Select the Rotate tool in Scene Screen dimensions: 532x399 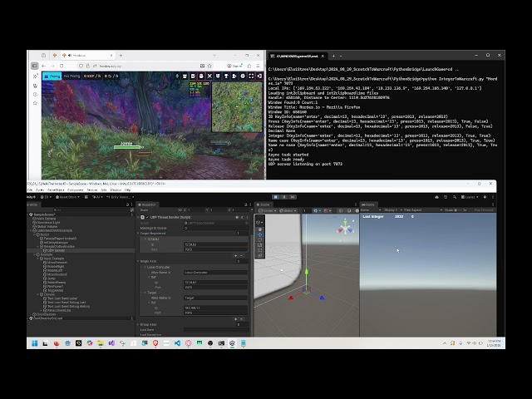260,239
